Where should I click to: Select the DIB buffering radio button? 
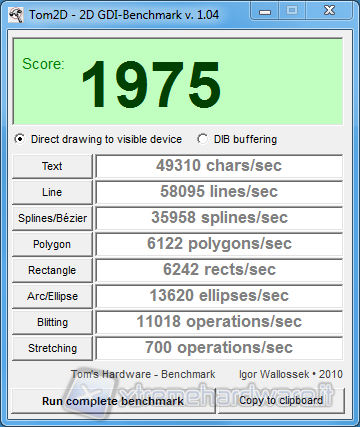click(237, 139)
